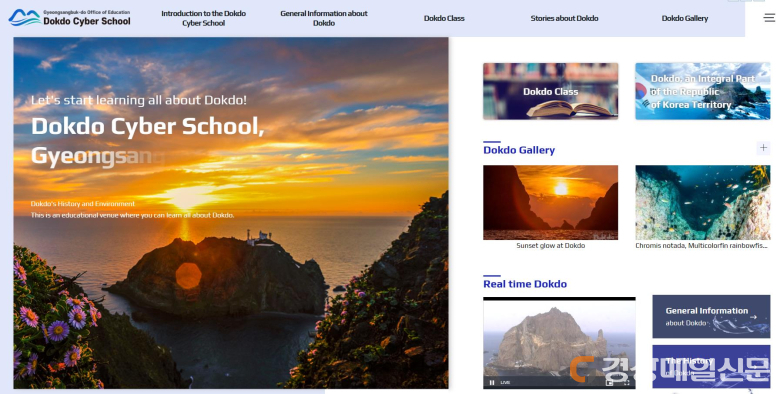The width and height of the screenshot is (780, 394).
Task: Click the Dokdo Cyber School logo
Action: tap(70, 18)
